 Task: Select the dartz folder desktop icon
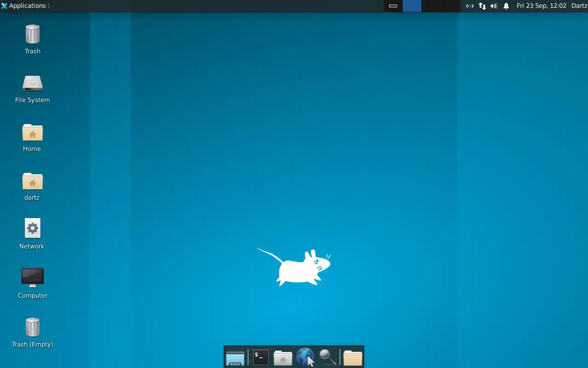(x=33, y=181)
